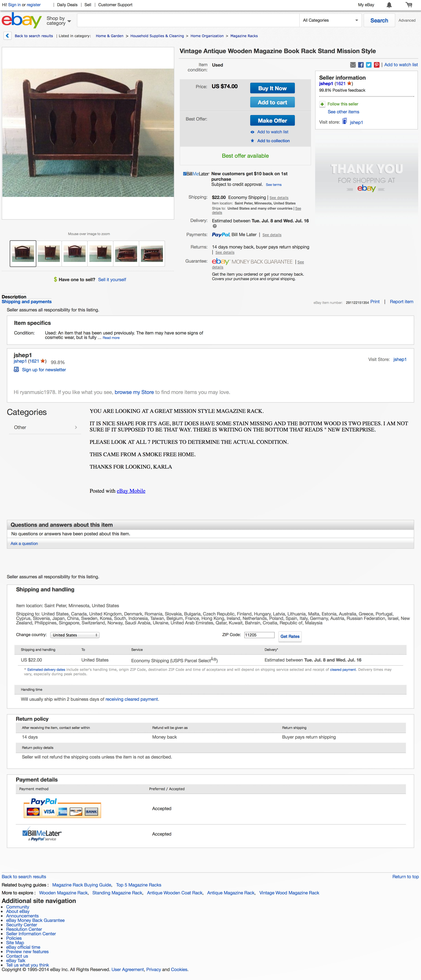Open the Shipping and payments tab
Viewport: 421px width, 980px height.
pyautogui.click(x=27, y=302)
